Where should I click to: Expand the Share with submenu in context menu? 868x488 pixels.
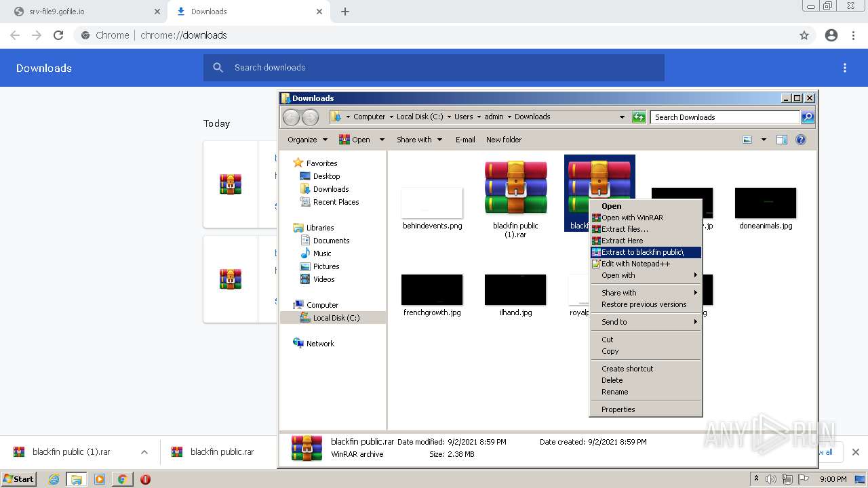646,293
